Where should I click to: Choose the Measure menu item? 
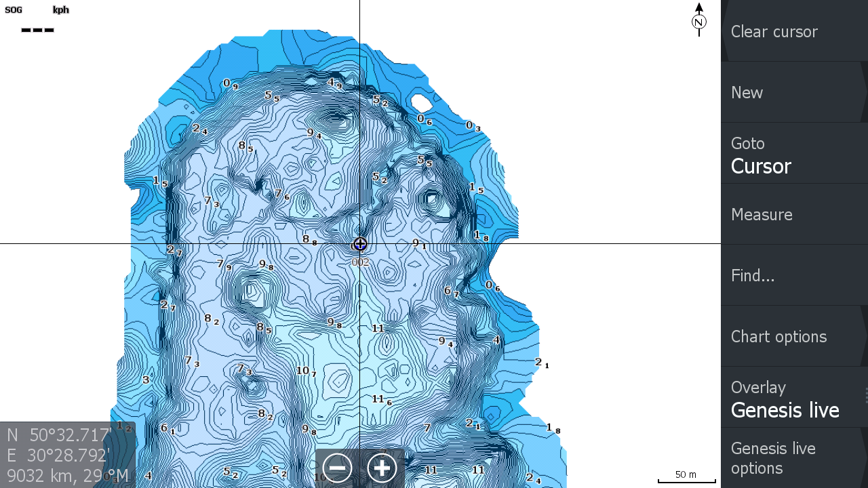pos(793,214)
